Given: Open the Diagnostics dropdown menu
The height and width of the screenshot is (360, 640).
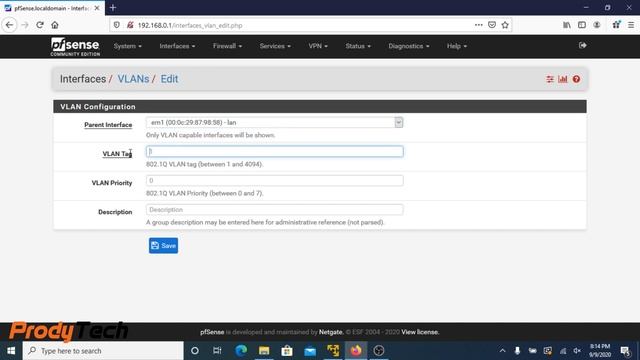Looking at the screenshot, I should tap(408, 46).
